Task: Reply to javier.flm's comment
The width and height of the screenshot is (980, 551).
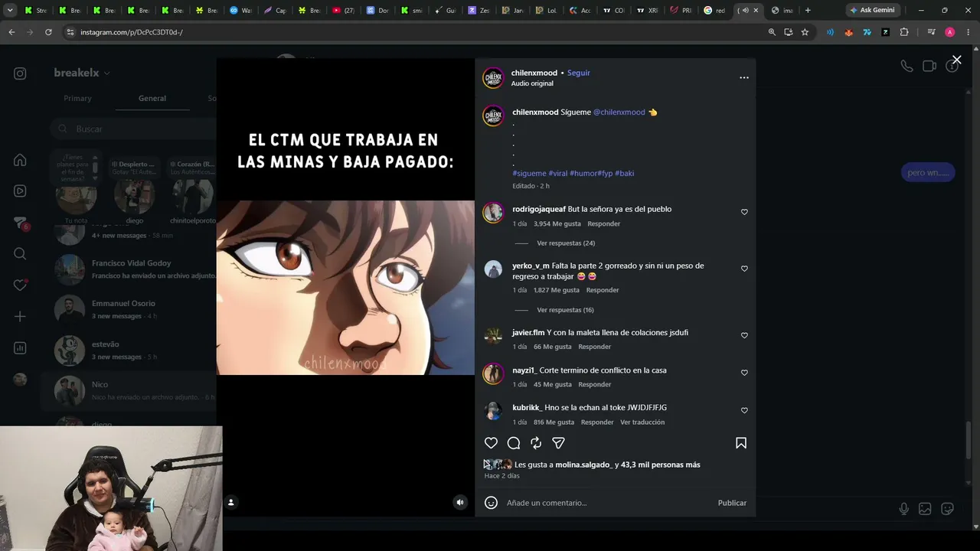Action: (x=595, y=347)
